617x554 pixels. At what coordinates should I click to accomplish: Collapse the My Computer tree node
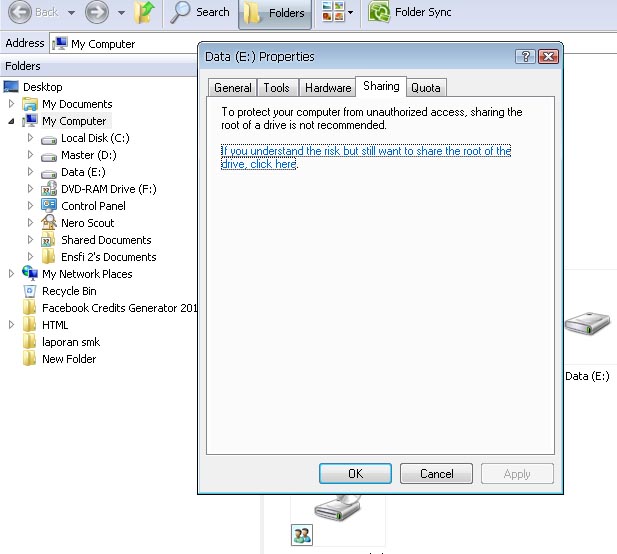(11, 121)
